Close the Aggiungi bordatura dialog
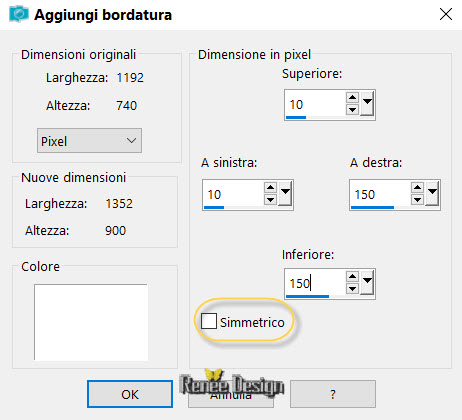462x420 pixels. 446,14
